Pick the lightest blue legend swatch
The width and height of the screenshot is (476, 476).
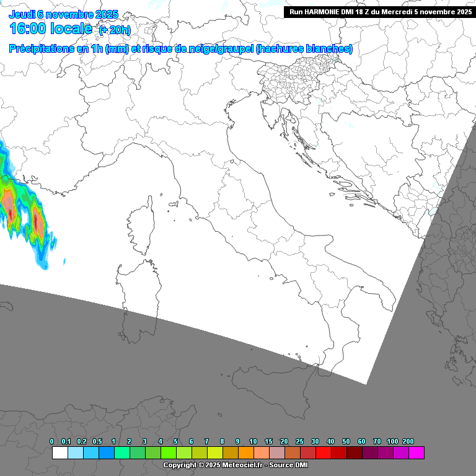76,453
